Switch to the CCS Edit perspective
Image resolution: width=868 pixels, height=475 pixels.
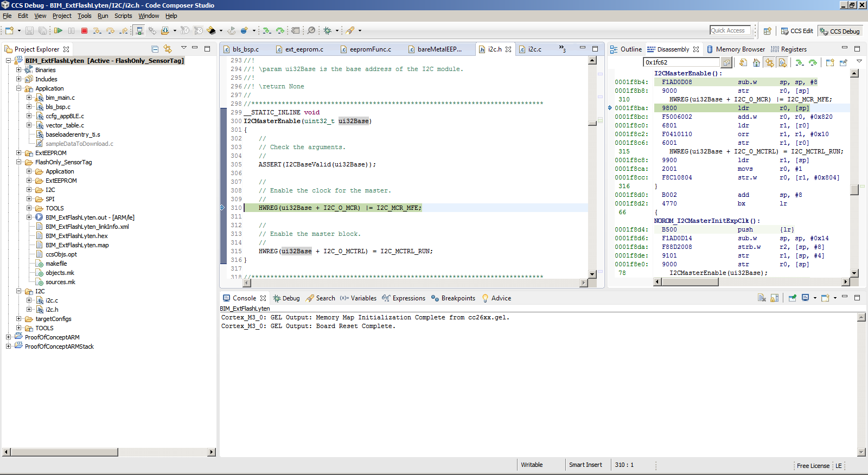tap(796, 31)
